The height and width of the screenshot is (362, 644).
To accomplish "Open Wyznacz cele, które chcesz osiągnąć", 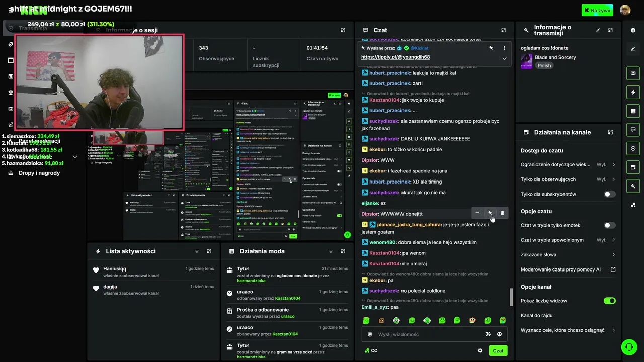I will tap(568, 330).
